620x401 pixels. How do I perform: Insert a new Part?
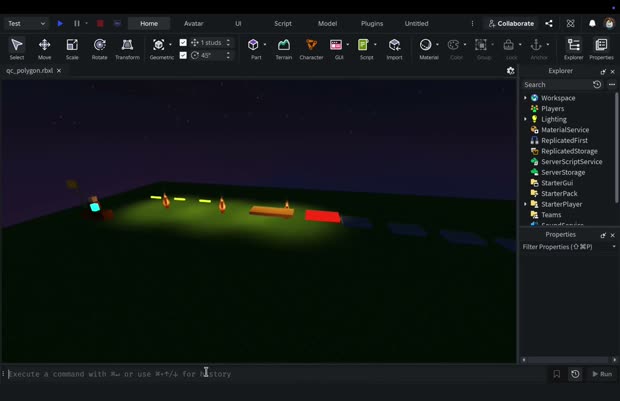tap(253, 49)
